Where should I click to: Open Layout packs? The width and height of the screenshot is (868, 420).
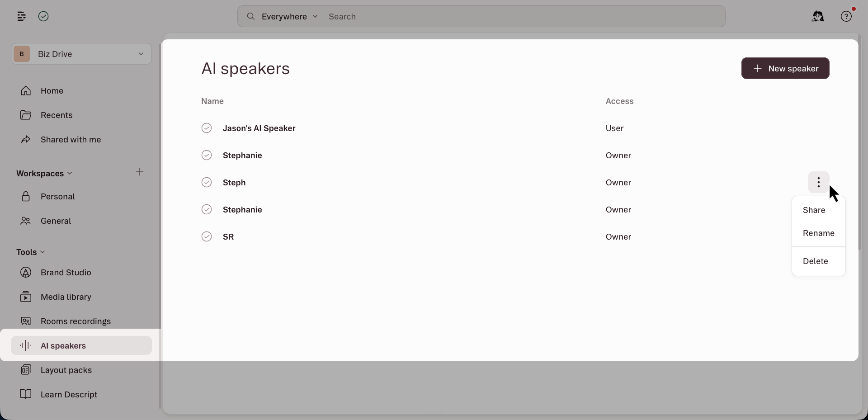point(81,370)
